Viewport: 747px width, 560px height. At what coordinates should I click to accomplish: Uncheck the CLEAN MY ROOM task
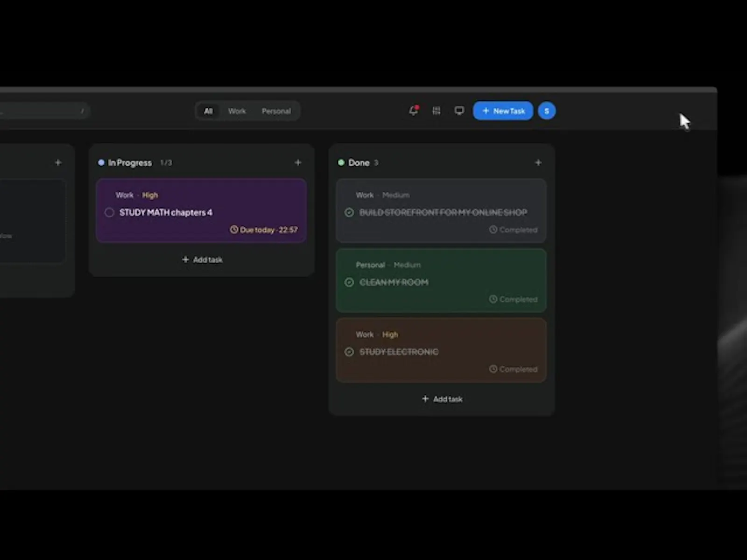[349, 282]
